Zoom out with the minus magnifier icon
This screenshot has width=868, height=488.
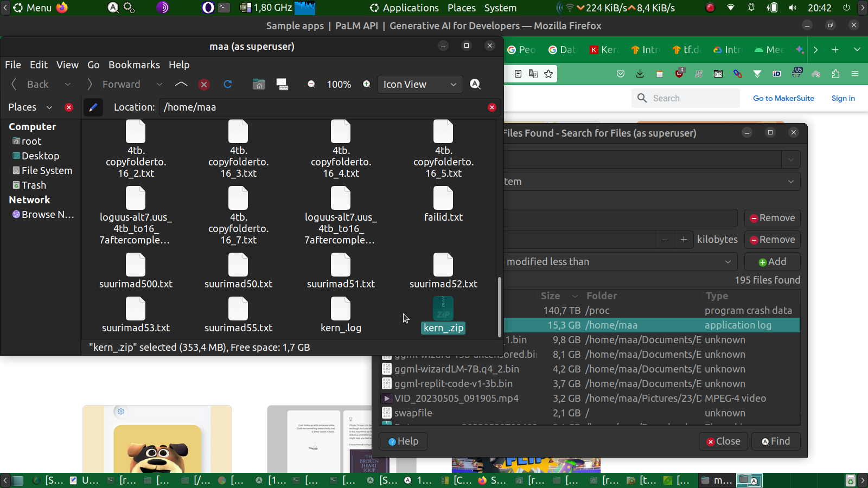click(311, 84)
